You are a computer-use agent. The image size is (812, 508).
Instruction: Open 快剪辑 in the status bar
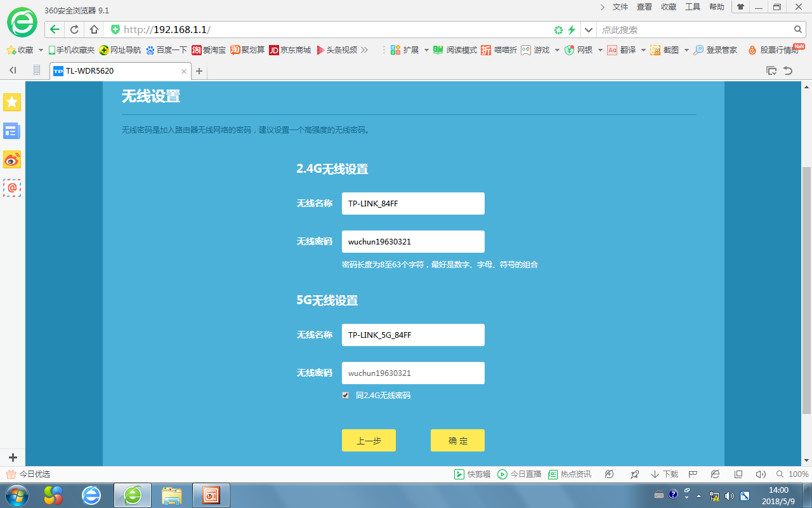[x=473, y=474]
